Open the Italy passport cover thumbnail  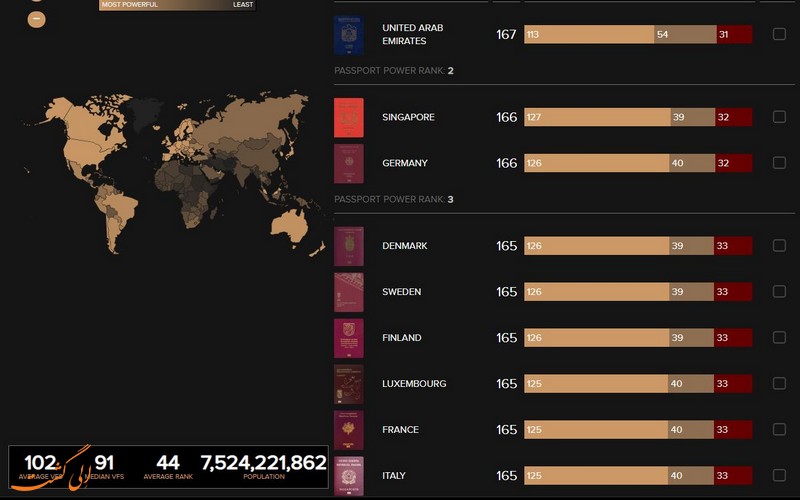click(348, 476)
